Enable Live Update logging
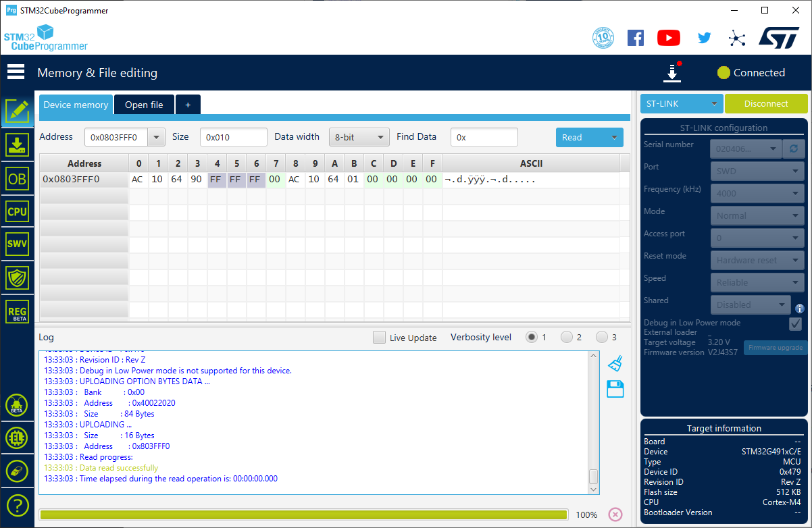 [x=379, y=337]
